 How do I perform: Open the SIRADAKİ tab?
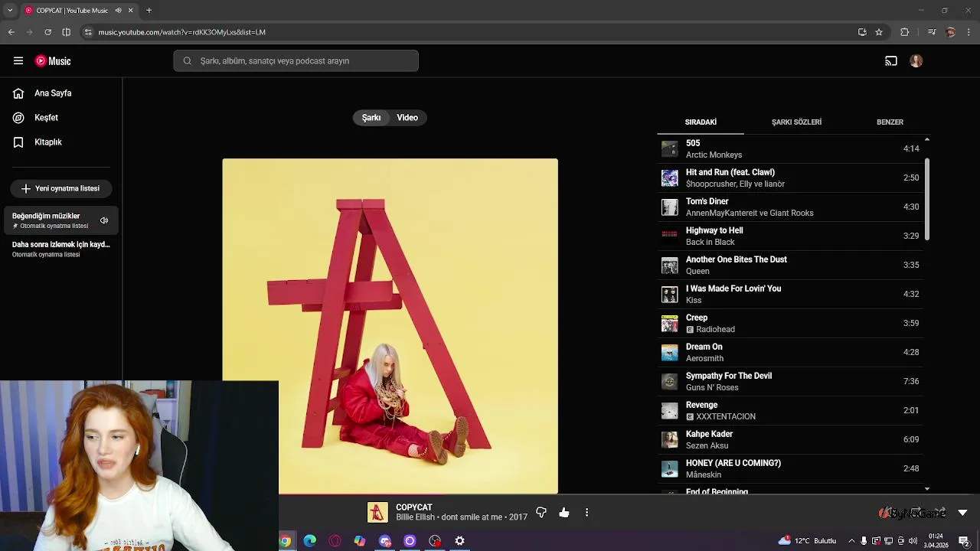(x=701, y=122)
